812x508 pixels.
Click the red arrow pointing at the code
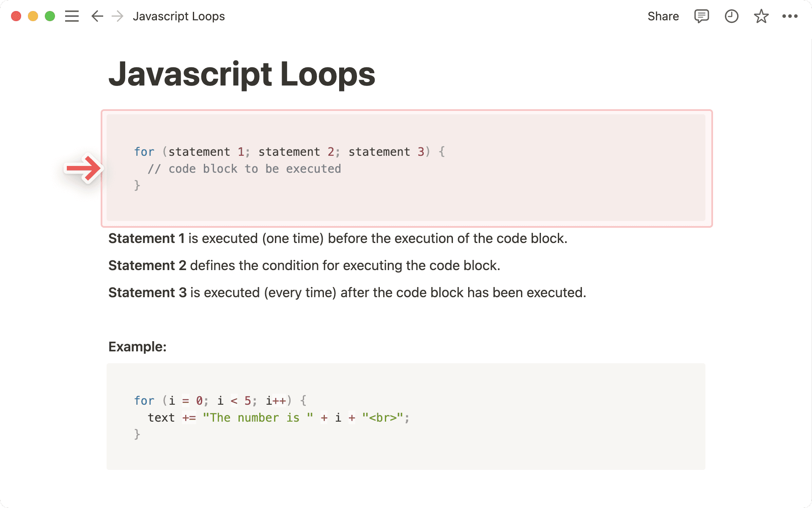(84, 168)
